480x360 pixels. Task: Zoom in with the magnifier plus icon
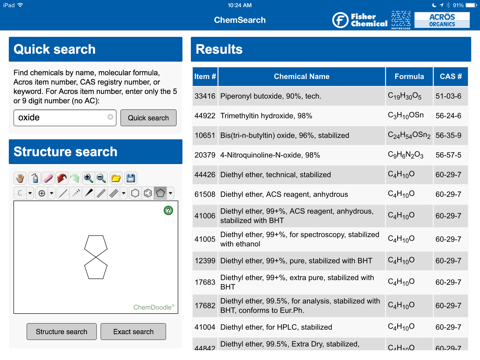coord(88,178)
